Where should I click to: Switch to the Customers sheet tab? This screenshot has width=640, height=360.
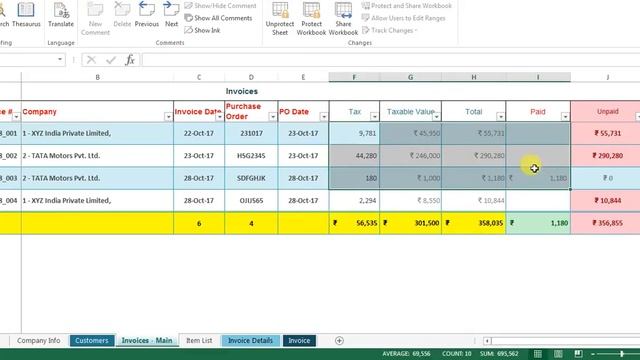click(92, 340)
